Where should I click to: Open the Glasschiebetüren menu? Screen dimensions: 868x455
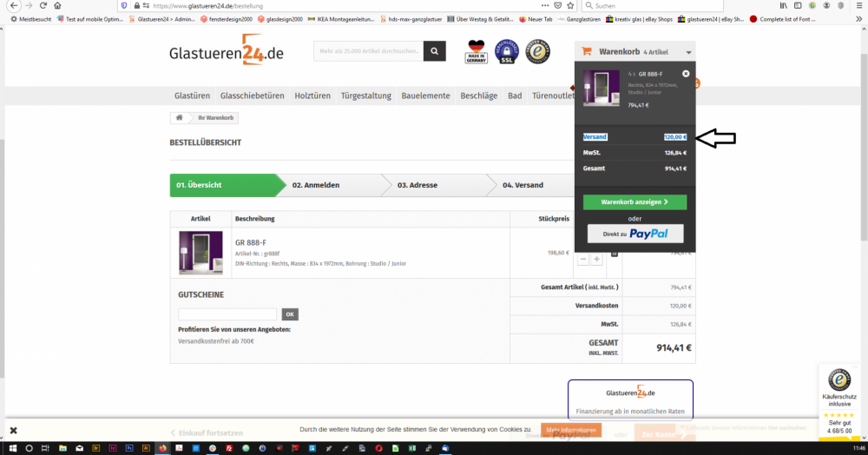coord(252,96)
